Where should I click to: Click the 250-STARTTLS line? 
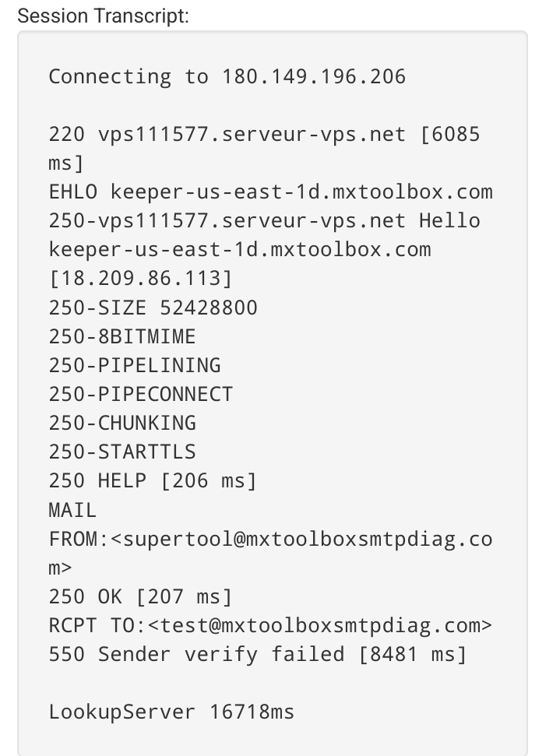click(x=122, y=452)
